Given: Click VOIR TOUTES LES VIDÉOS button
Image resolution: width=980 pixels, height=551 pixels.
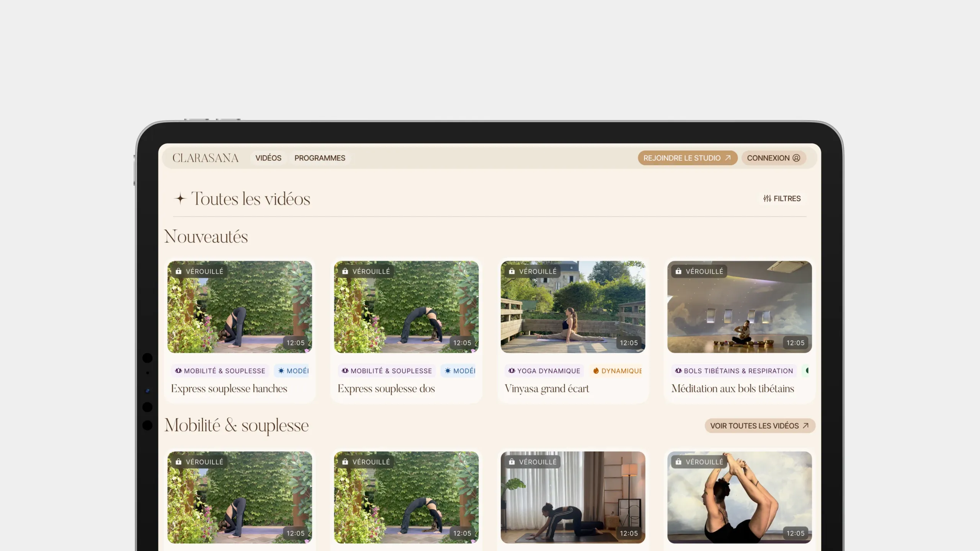Looking at the screenshot, I should tap(760, 426).
